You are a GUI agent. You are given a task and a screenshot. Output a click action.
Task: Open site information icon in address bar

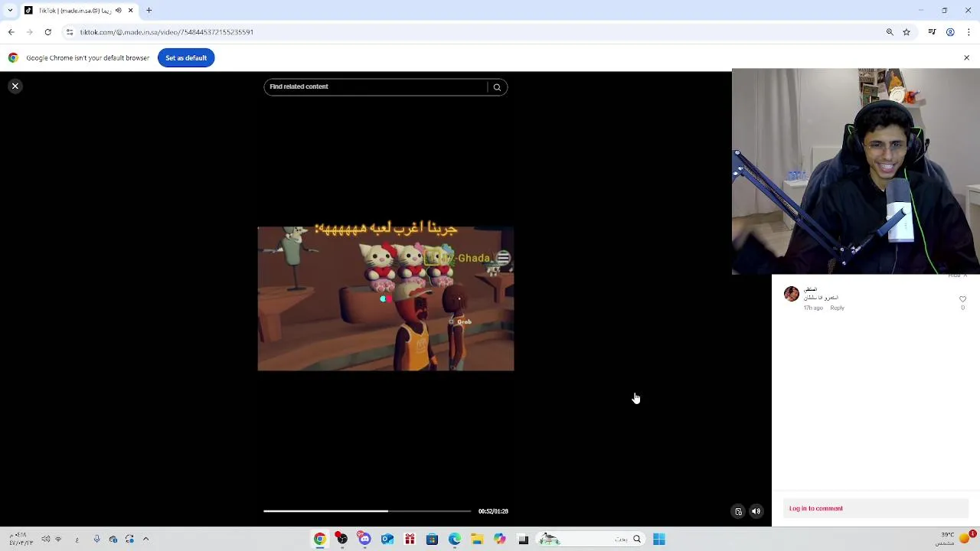click(70, 32)
